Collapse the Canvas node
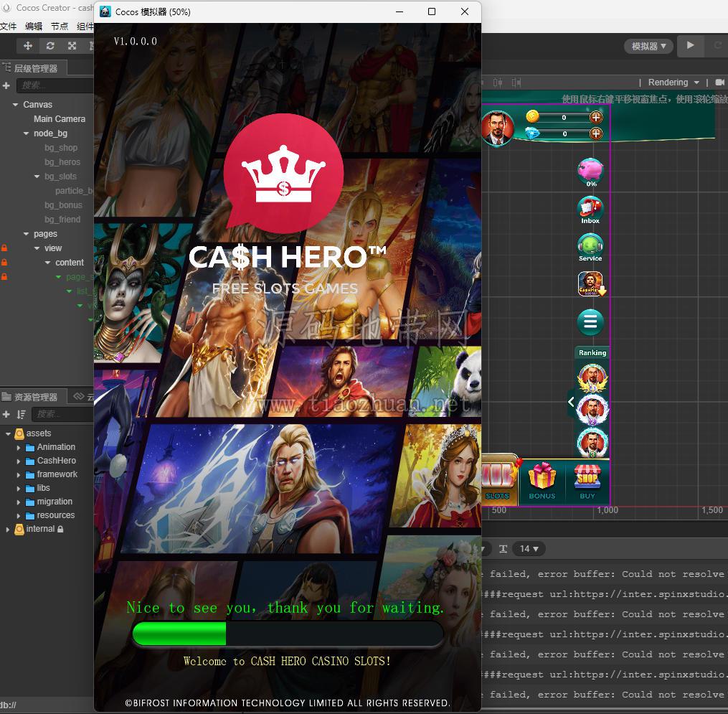The image size is (728, 714). pyautogui.click(x=15, y=105)
